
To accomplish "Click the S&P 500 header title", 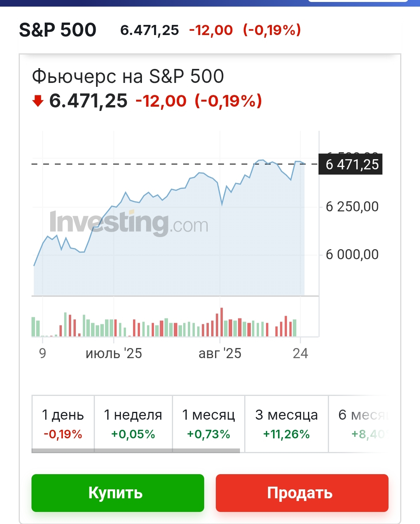I will pyautogui.click(x=58, y=30).
